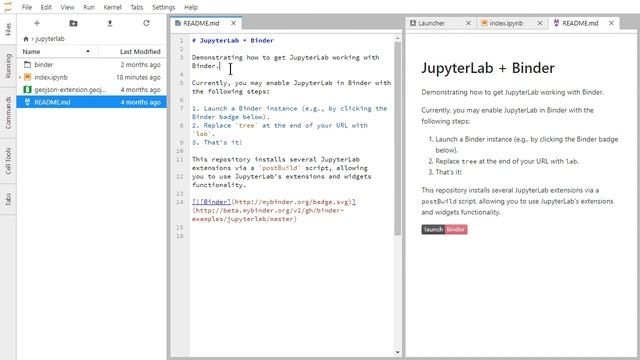Click the binder folder icon
The width and height of the screenshot is (640, 360).
(27, 64)
